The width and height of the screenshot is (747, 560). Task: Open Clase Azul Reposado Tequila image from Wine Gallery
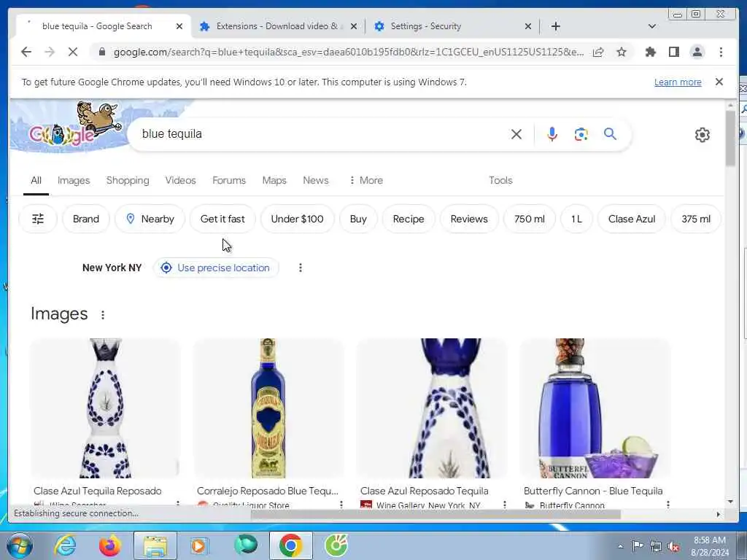point(432,408)
